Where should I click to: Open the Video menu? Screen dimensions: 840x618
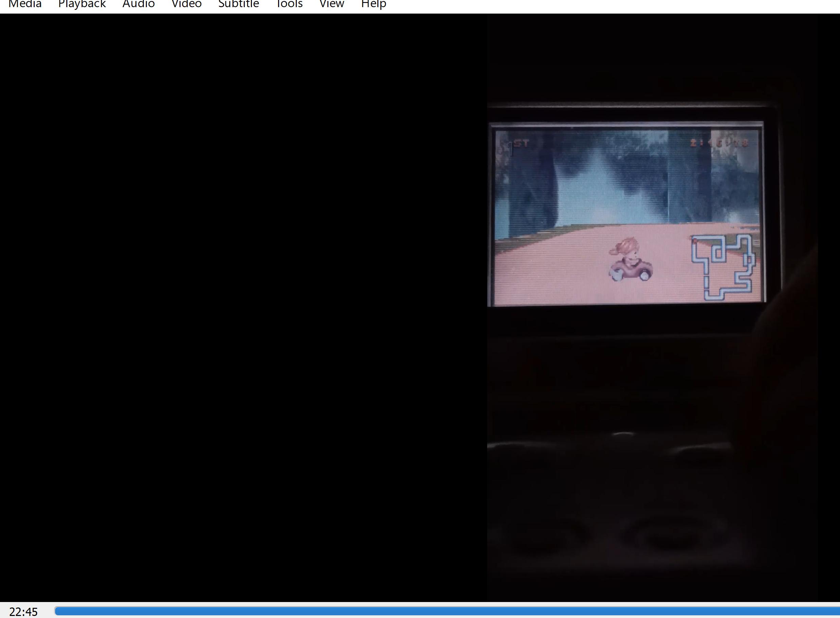(186, 4)
